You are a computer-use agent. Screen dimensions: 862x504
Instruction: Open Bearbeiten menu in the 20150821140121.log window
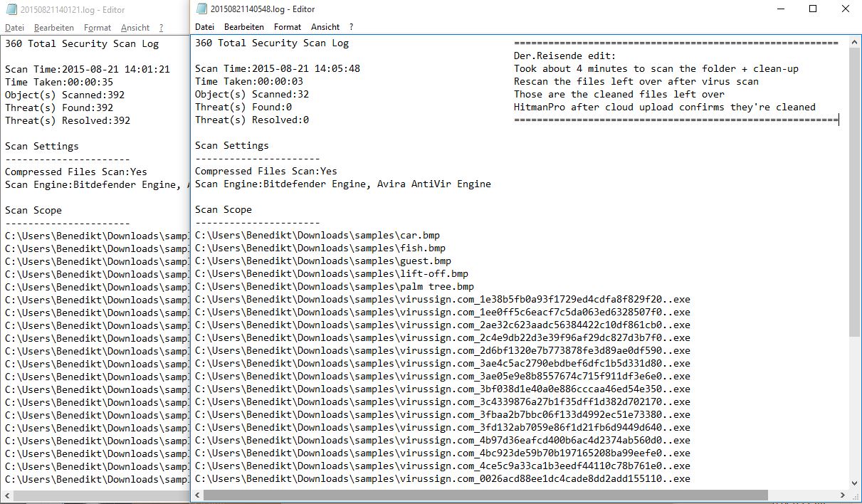(x=53, y=28)
